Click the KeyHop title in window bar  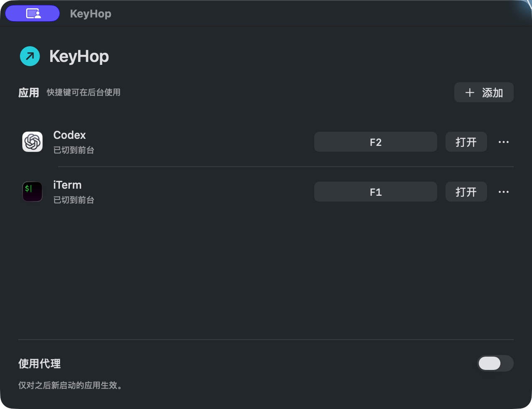[x=91, y=14]
